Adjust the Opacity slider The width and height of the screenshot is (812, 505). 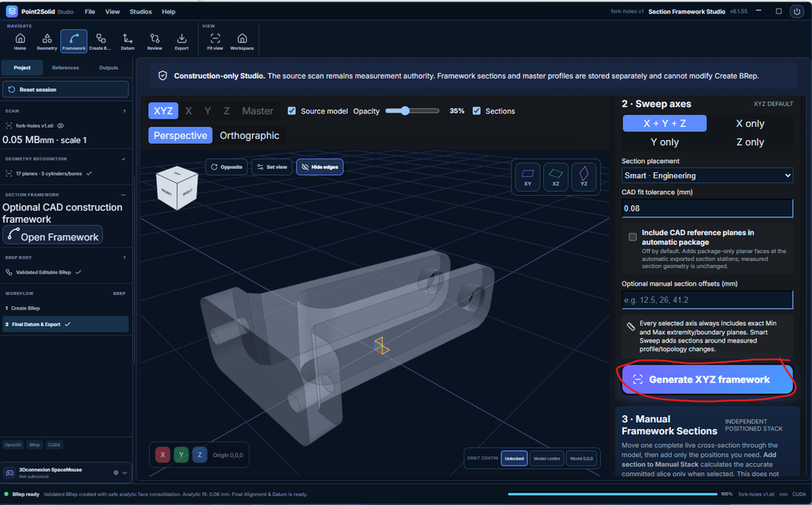[412, 111]
